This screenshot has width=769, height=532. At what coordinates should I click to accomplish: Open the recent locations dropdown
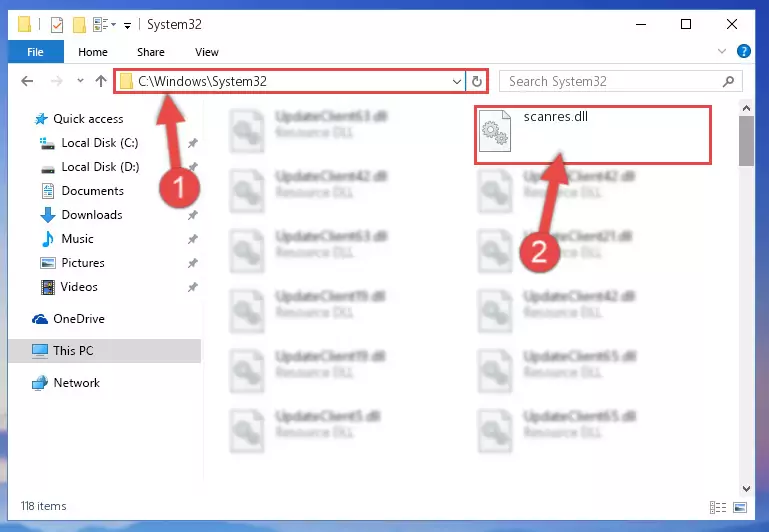[x=80, y=81]
